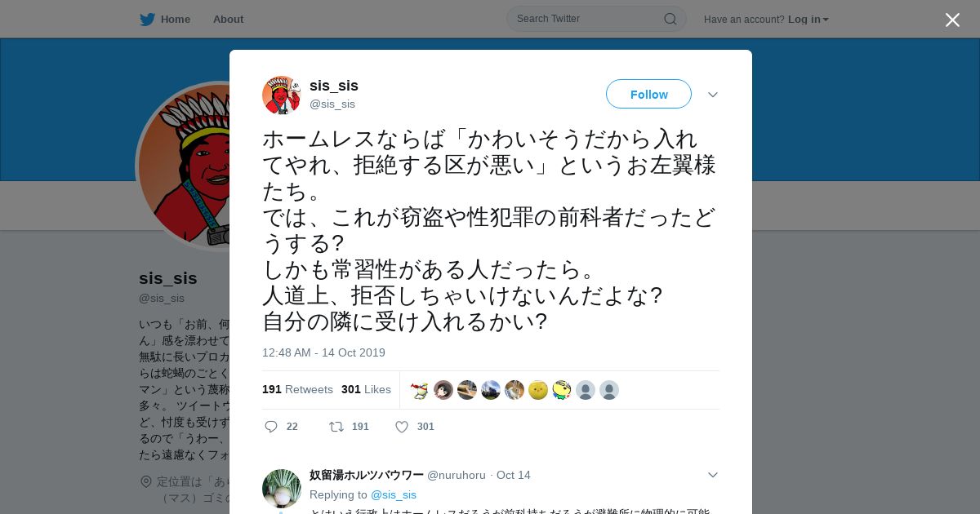This screenshot has width=980, height=514.
Task: View the 301 Likes list
Action: 366,389
